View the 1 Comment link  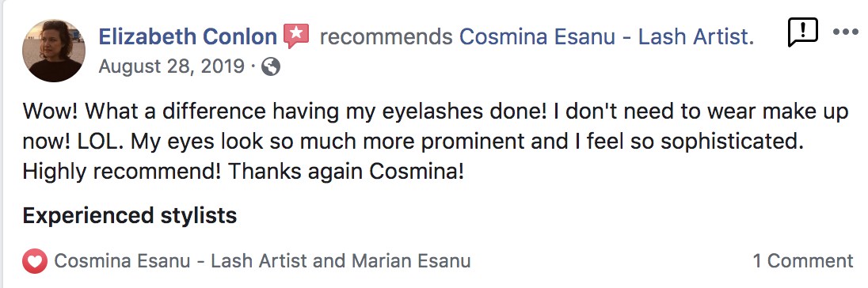click(x=803, y=260)
